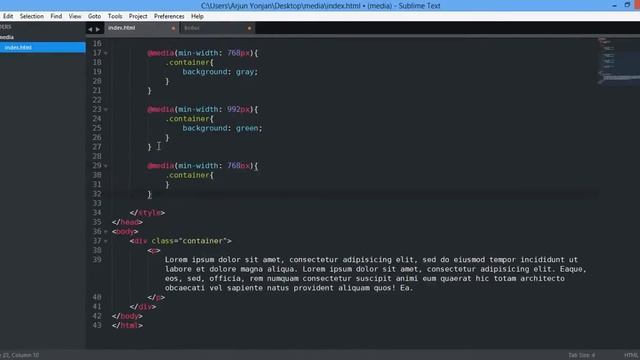
Task: Click the closing head tag
Action: (127, 222)
